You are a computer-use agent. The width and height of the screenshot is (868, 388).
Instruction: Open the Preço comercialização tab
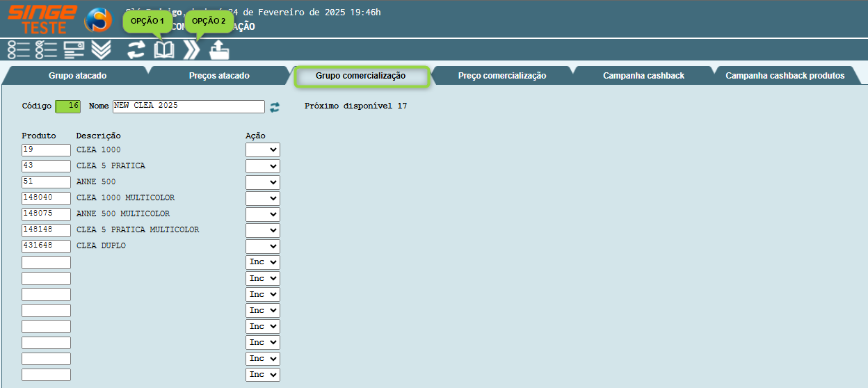pos(501,76)
